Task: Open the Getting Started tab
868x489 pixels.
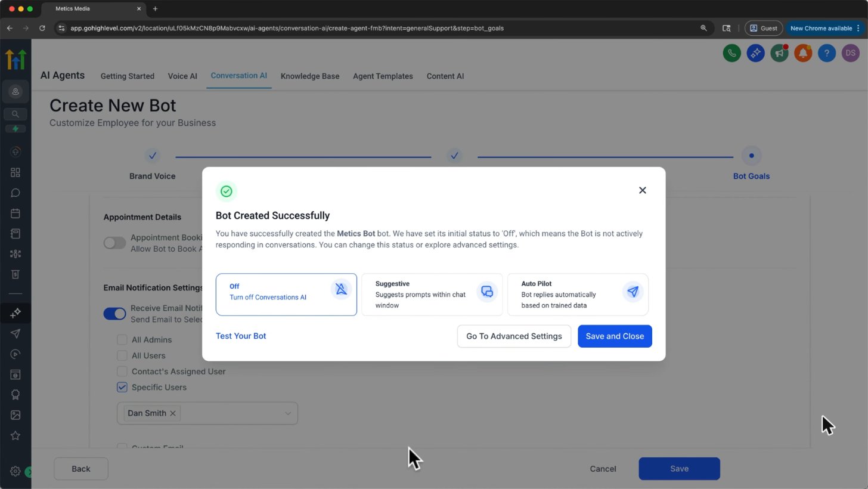Action: click(128, 76)
